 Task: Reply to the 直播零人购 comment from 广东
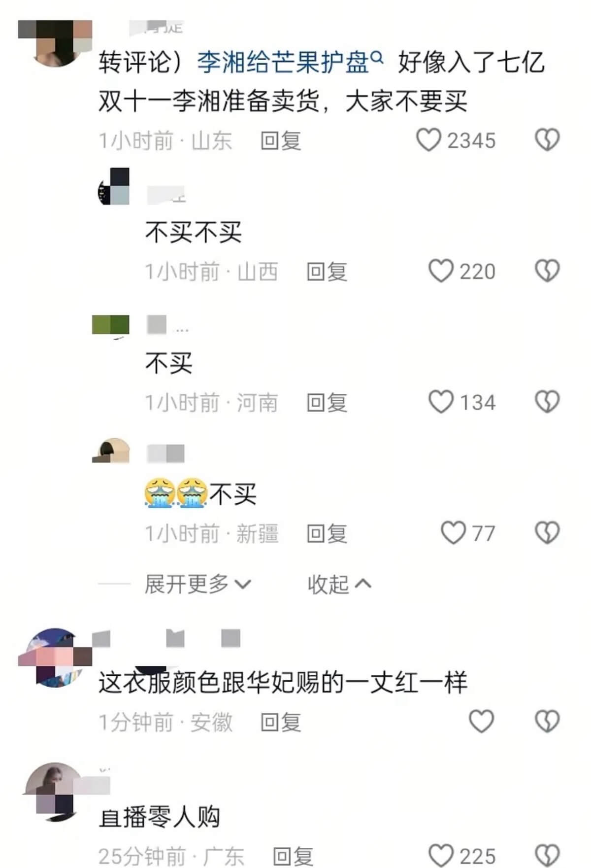point(293,856)
